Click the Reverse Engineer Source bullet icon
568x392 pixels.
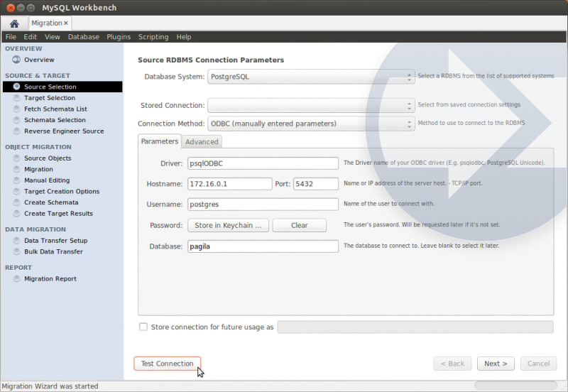coord(16,131)
